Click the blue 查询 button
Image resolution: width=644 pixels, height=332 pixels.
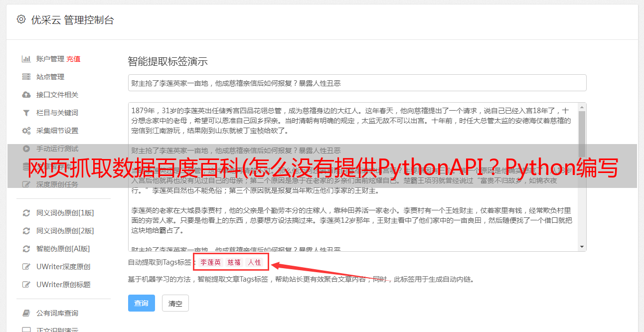(x=142, y=303)
